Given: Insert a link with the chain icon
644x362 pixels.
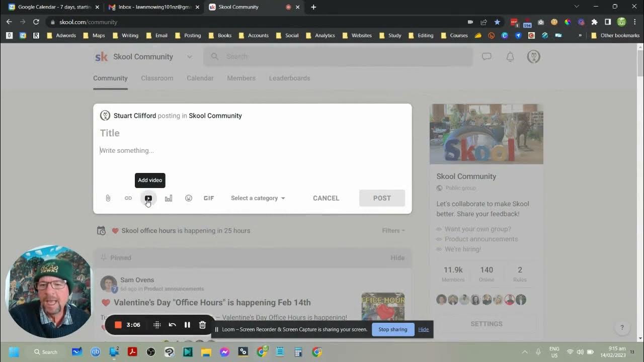Looking at the screenshot, I should pos(128,198).
